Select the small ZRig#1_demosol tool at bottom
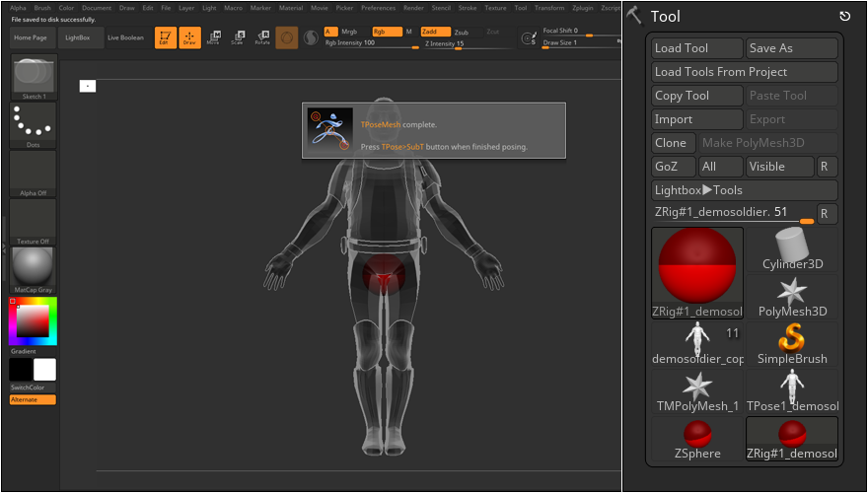868x493 pixels. tap(792, 439)
